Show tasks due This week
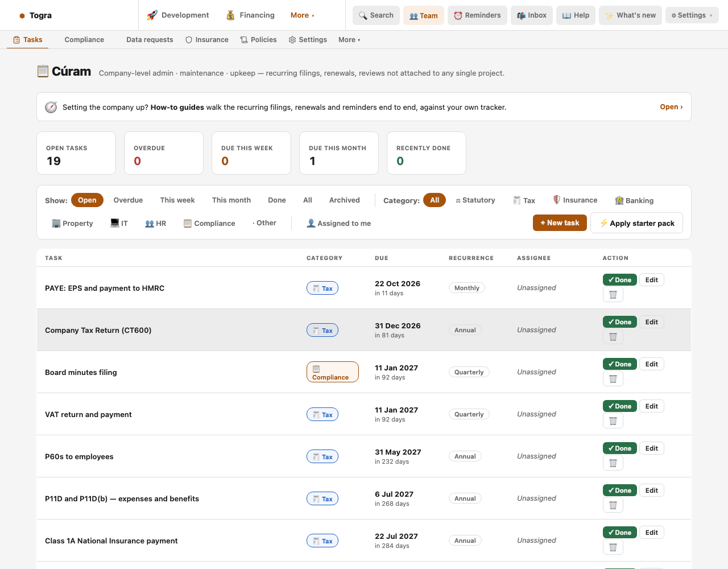Screen dimensions: 728x569 click(177, 200)
